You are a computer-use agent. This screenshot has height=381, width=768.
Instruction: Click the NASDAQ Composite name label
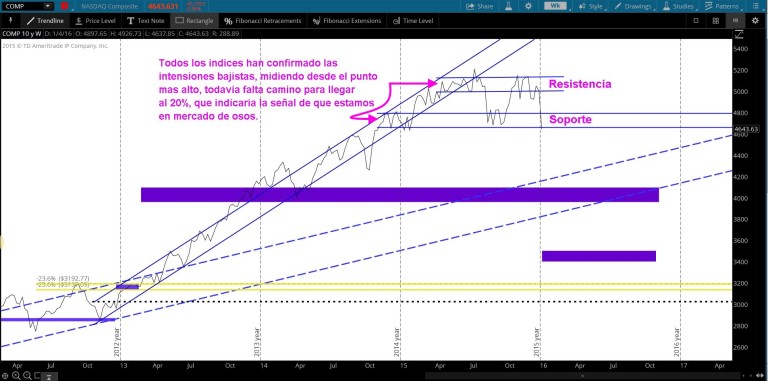pyautogui.click(x=109, y=6)
